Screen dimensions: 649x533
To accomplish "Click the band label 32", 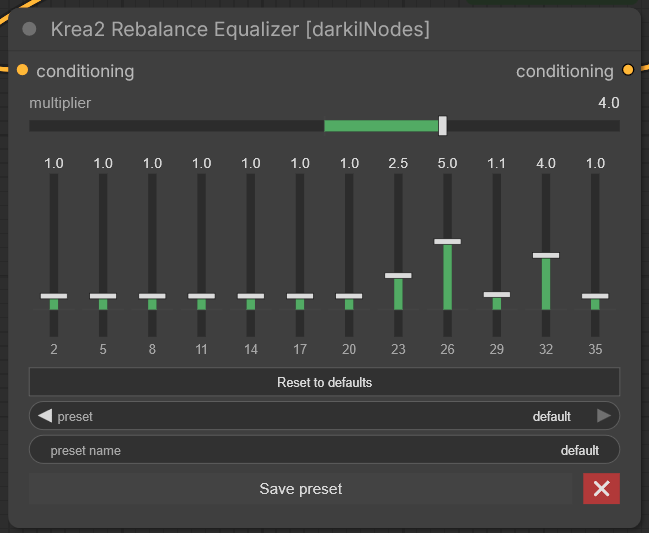I will click(546, 349).
